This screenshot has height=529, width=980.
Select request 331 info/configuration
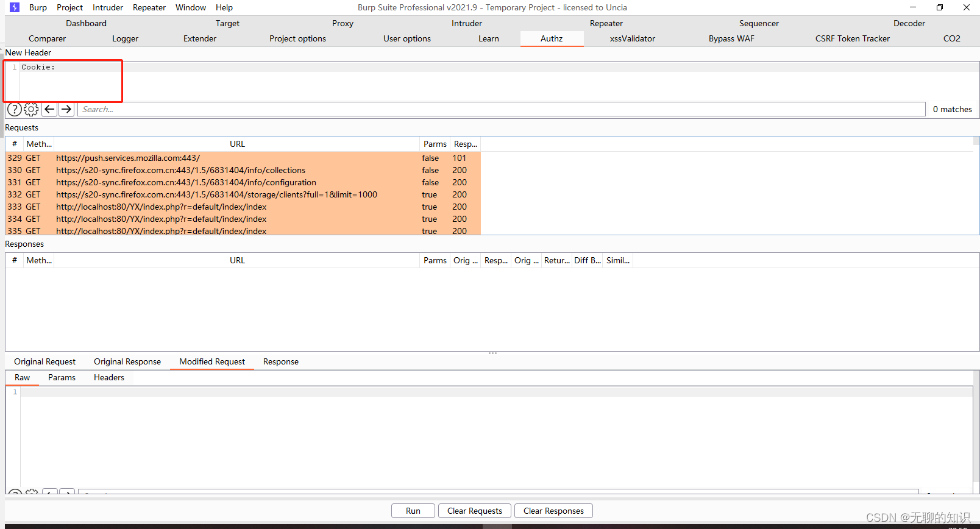[243, 182]
